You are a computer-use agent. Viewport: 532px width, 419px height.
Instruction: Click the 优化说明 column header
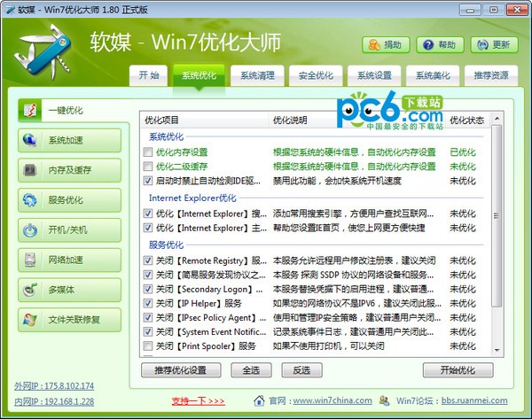point(356,120)
